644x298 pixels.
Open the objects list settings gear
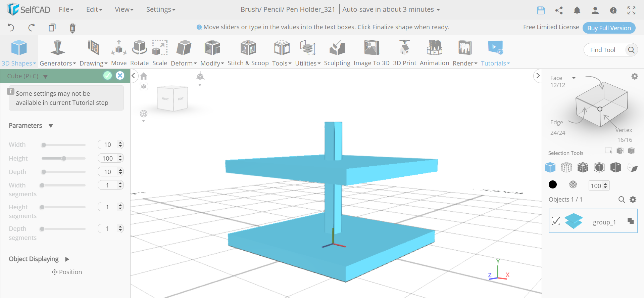coord(633,200)
